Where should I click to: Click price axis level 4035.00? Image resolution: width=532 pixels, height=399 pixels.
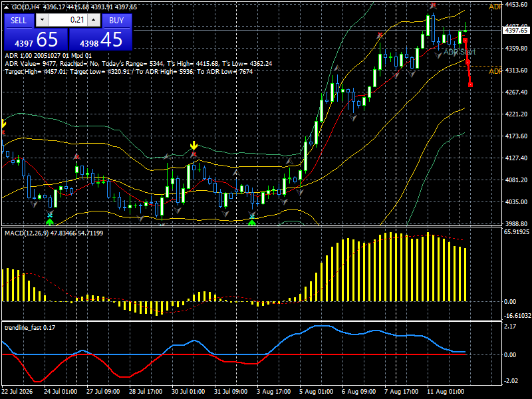[x=516, y=202]
